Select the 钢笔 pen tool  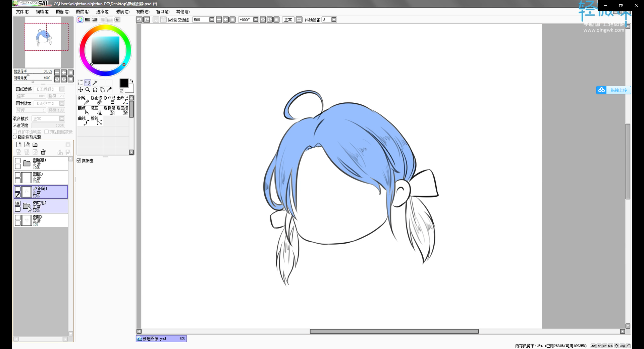click(84, 100)
